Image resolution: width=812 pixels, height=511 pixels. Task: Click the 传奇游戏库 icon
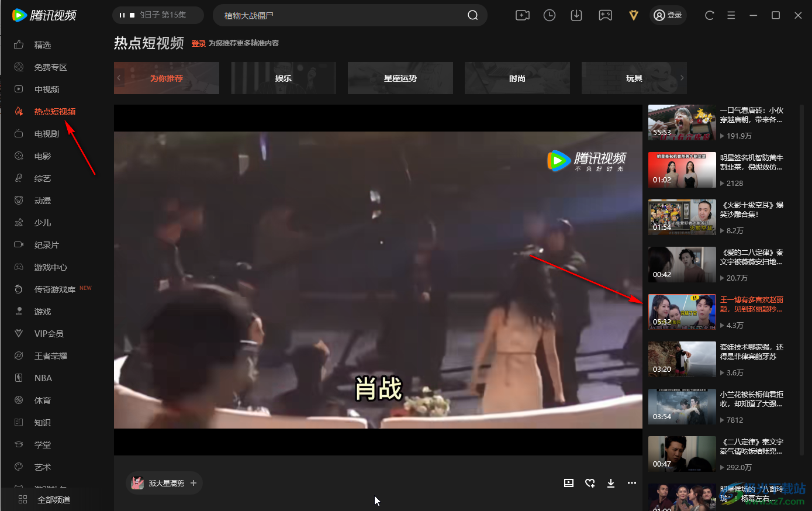[x=19, y=289]
